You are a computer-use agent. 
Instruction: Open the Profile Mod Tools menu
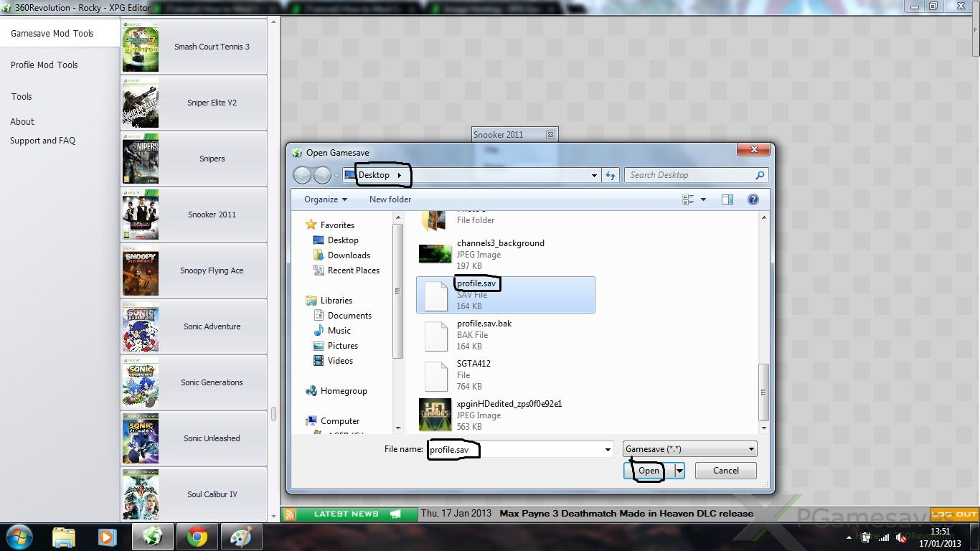(44, 65)
